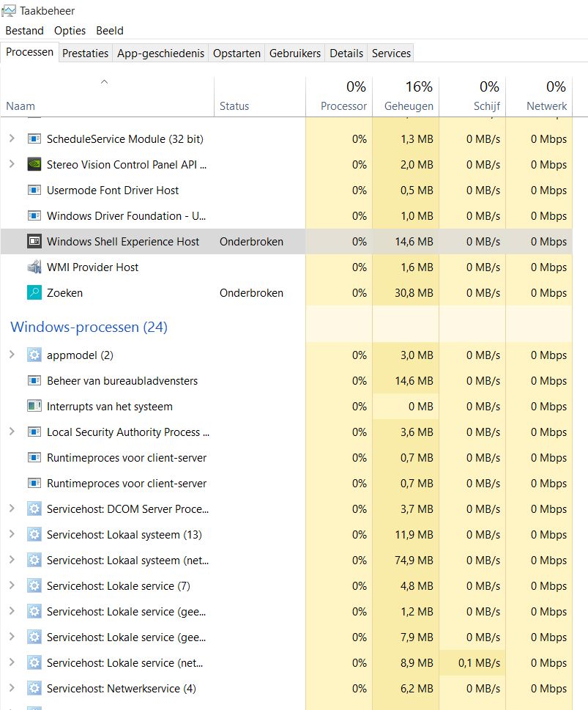Click the Beheer van bureaubladvensters icon

coord(34,381)
